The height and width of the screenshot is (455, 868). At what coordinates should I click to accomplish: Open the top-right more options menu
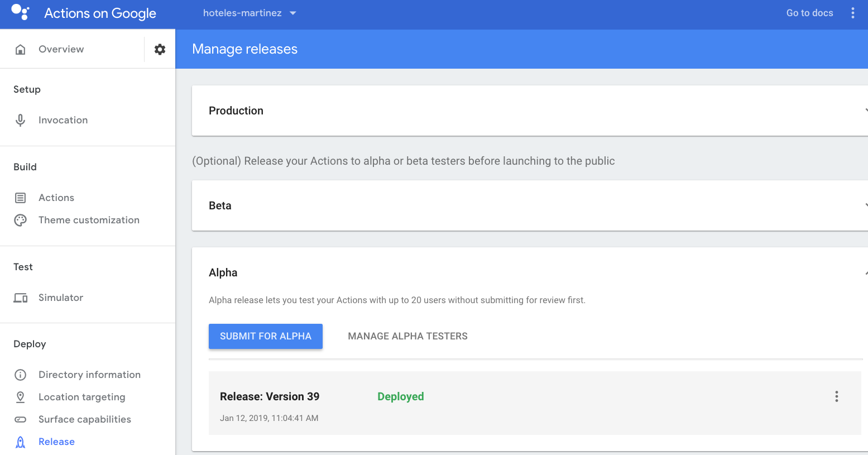coord(852,13)
